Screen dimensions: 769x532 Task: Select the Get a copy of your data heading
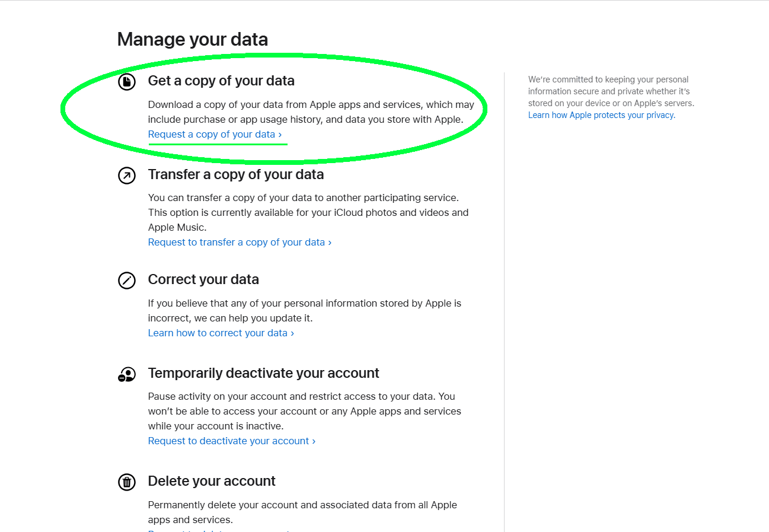pos(221,81)
